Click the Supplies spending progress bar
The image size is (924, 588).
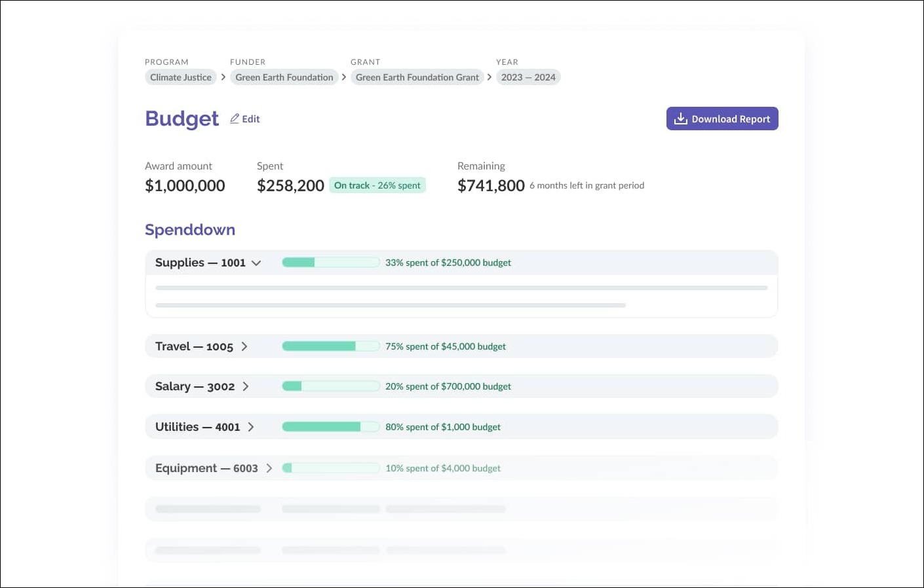click(x=331, y=262)
